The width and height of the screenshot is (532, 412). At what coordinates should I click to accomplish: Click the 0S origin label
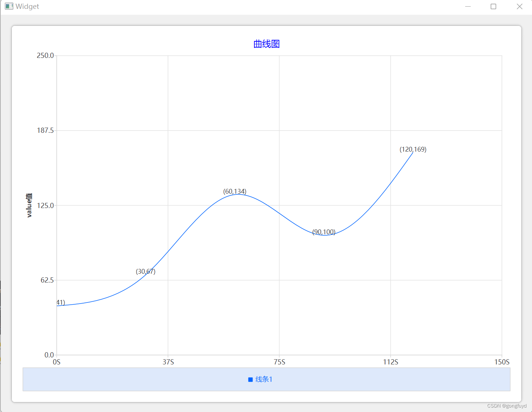point(56,362)
